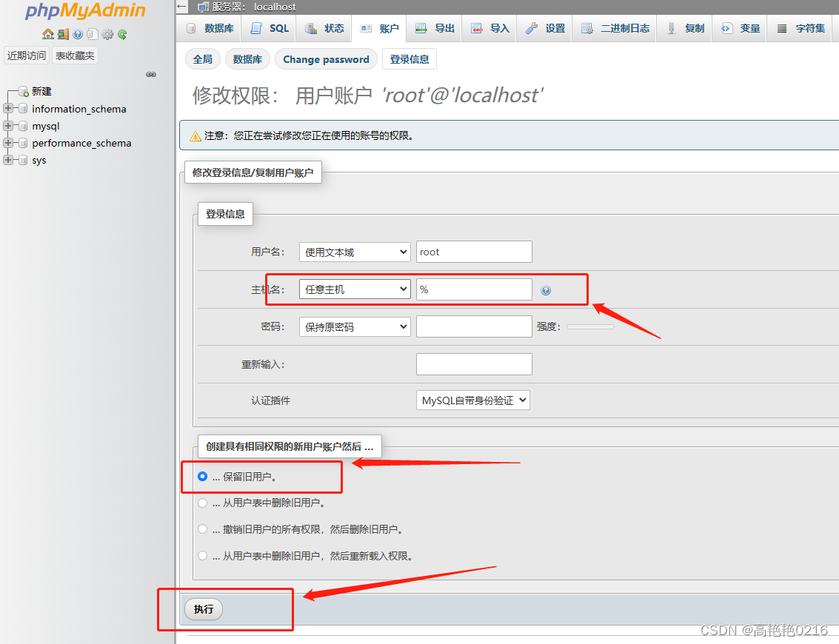
Task: Open the MySQL documentation page icon
Action: click(x=93, y=34)
